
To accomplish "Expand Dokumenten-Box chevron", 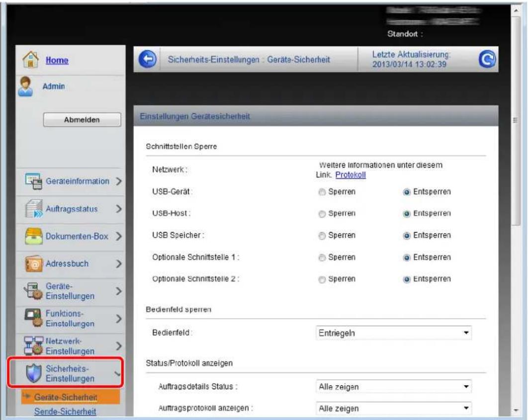I will pyautogui.click(x=118, y=236).
